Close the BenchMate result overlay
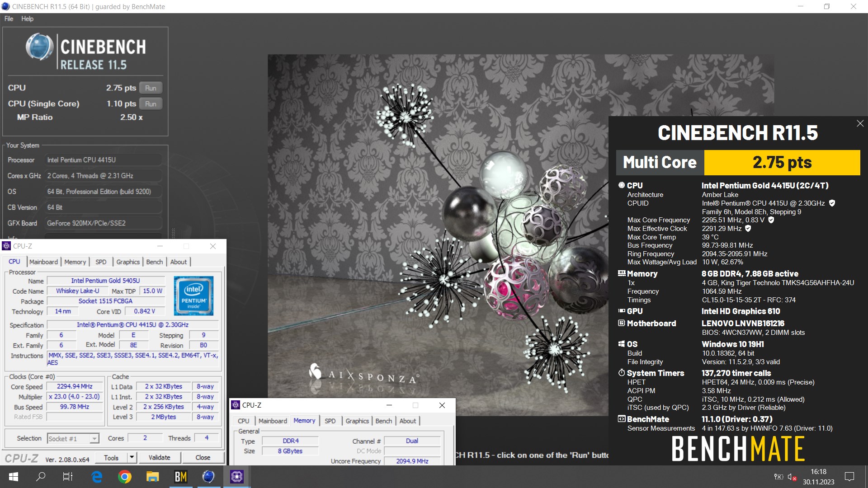Image resolution: width=868 pixels, height=488 pixels. (x=860, y=123)
